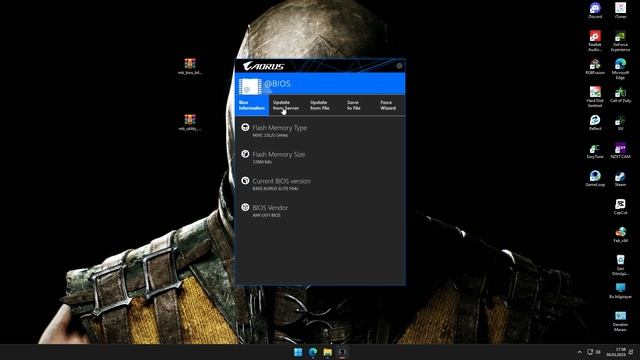The height and width of the screenshot is (360, 640).
Task: Select the Bu bilgisayar desktop icon
Action: point(620,291)
